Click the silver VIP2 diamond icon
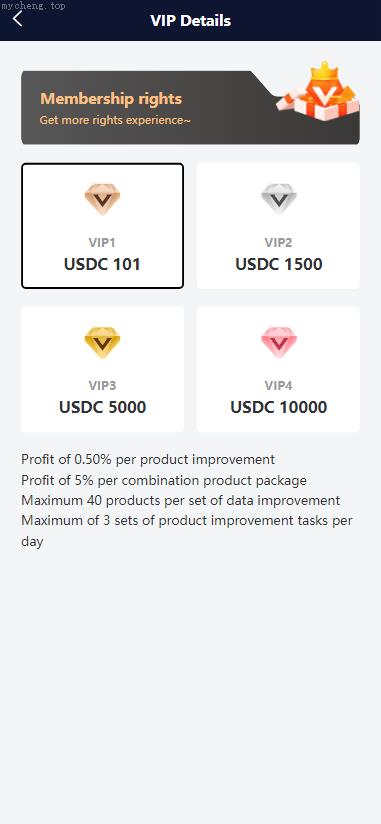This screenshot has height=824, width=381. pyautogui.click(x=279, y=199)
